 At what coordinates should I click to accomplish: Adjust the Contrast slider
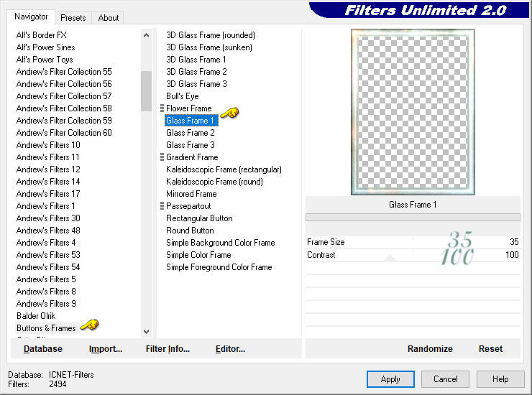pyautogui.click(x=413, y=255)
